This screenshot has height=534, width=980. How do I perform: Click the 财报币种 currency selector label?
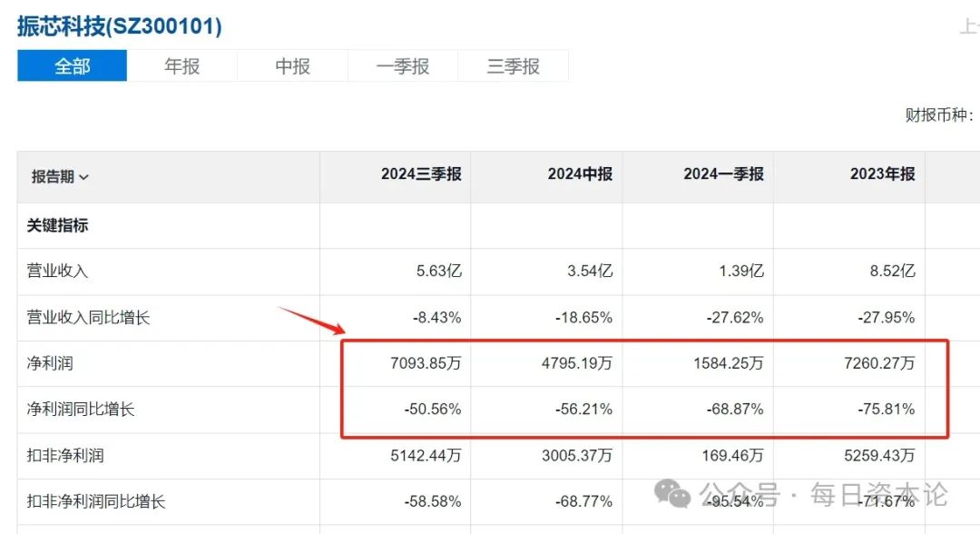(939, 115)
